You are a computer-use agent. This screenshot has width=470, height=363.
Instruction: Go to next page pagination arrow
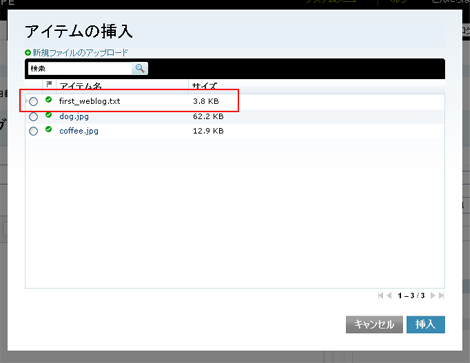433,296
